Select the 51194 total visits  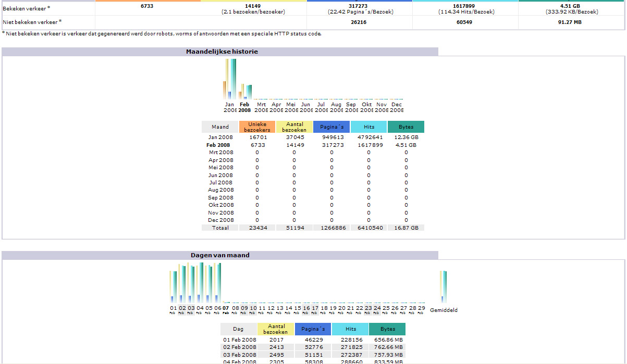click(x=294, y=228)
